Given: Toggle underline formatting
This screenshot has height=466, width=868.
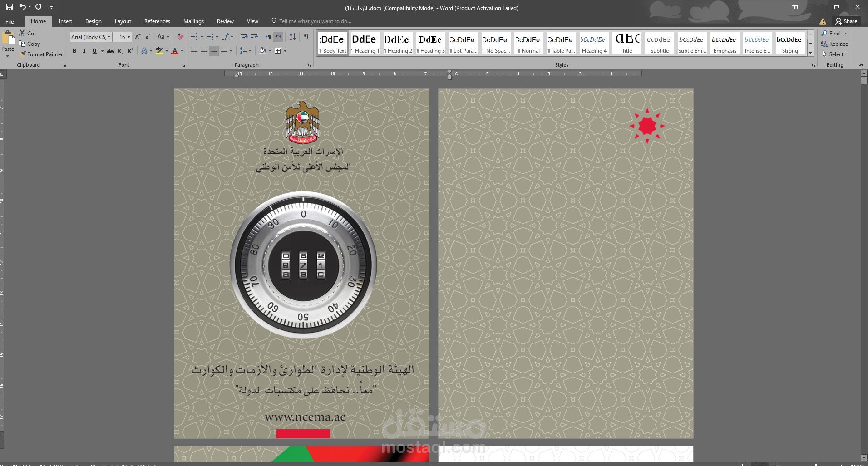Looking at the screenshot, I should (94, 51).
